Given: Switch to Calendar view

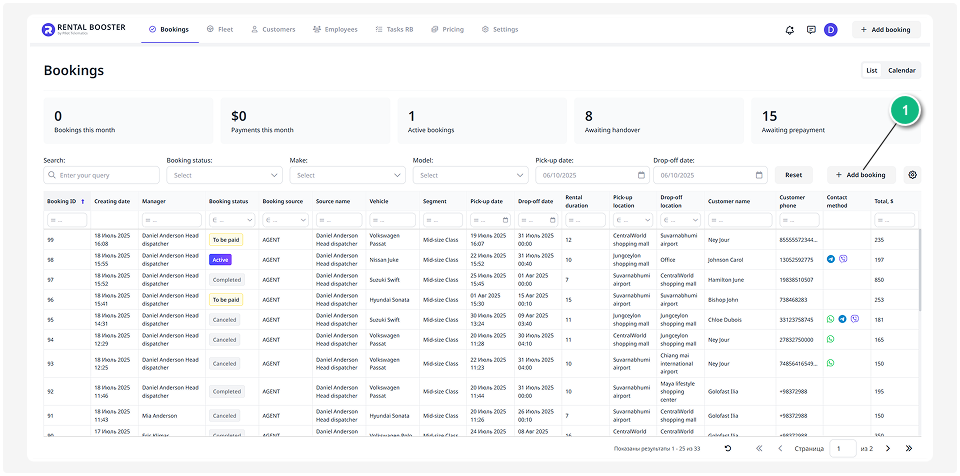Looking at the screenshot, I should click(902, 70).
